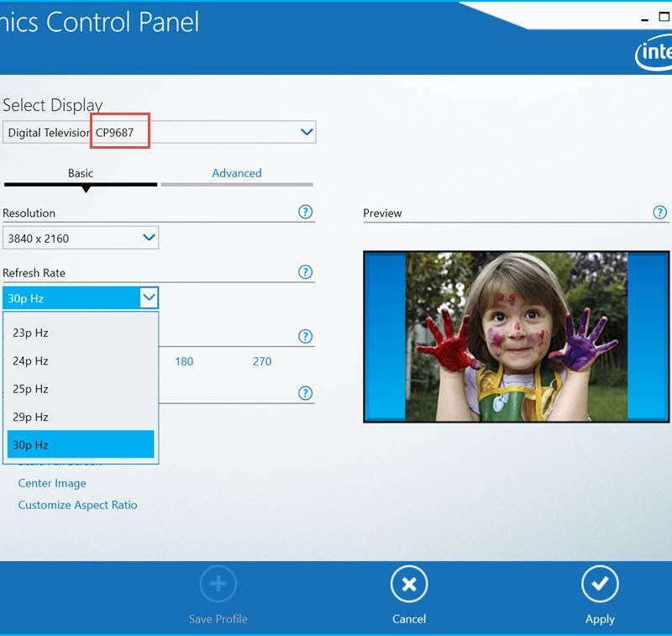The image size is (672, 636).
Task: Expand the Select Display dropdown
Action: pyautogui.click(x=307, y=132)
